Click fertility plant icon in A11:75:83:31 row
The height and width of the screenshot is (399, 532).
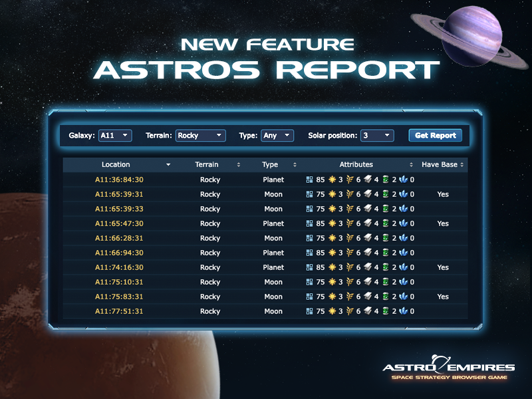point(350,296)
